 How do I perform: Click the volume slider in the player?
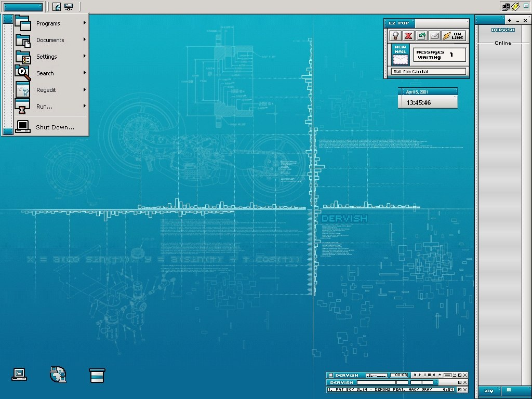pyautogui.click(x=376, y=375)
